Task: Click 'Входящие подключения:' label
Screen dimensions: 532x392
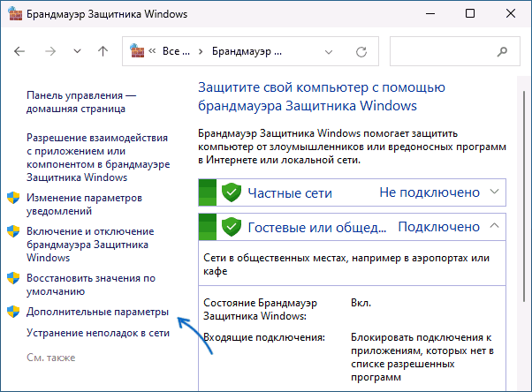Action: coord(264,337)
